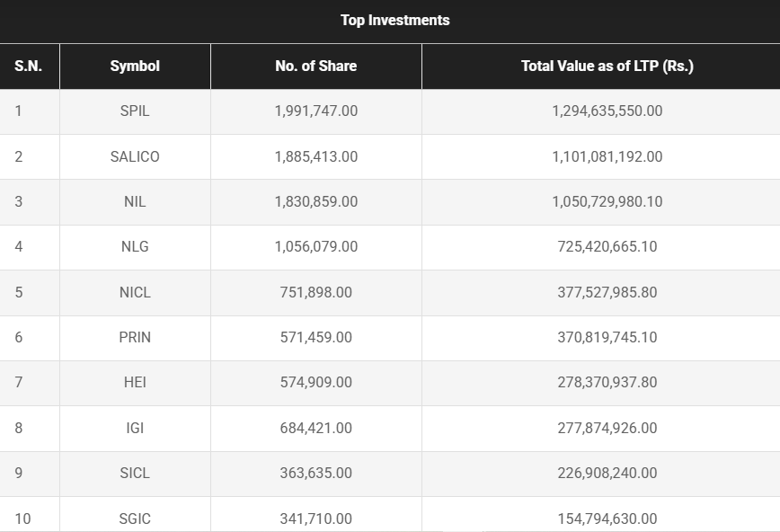Viewport: 780px width, 532px height.
Task: Click the Symbol column header
Action: (135, 66)
